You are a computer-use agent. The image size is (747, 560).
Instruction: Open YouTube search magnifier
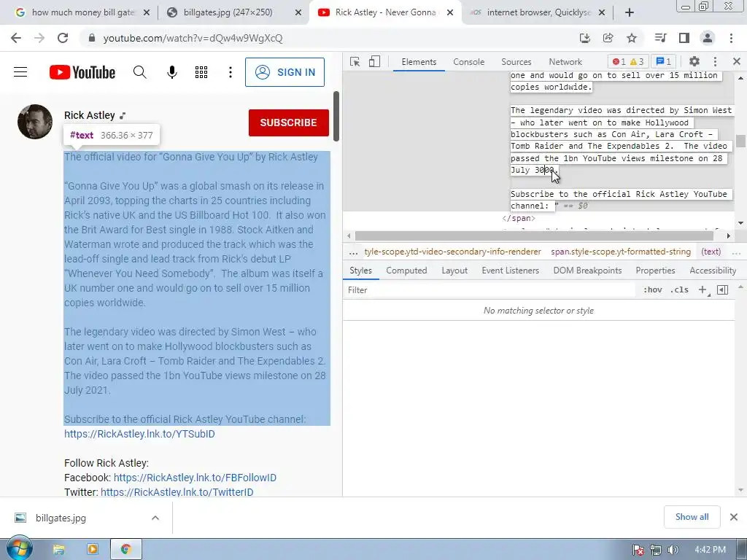click(x=139, y=72)
